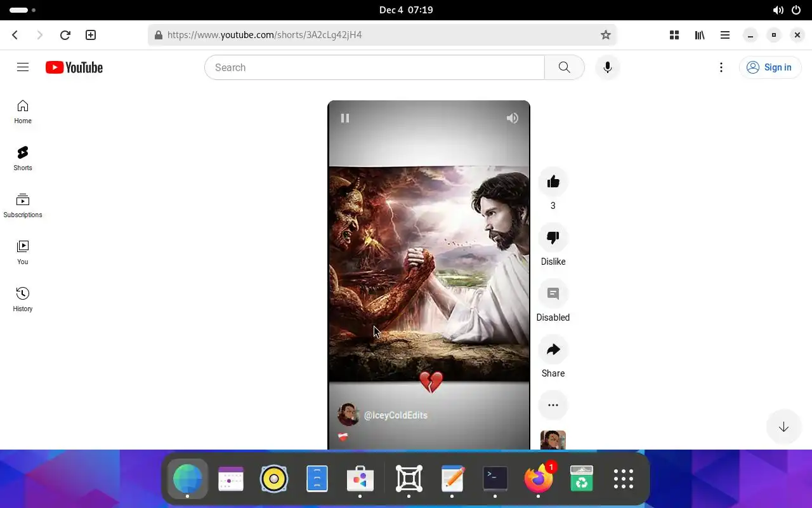Click the Sign in button

[x=770, y=67]
